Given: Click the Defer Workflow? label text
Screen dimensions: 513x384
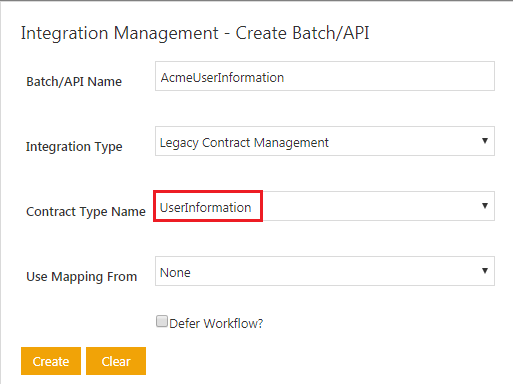Looking at the screenshot, I should coord(216,323).
